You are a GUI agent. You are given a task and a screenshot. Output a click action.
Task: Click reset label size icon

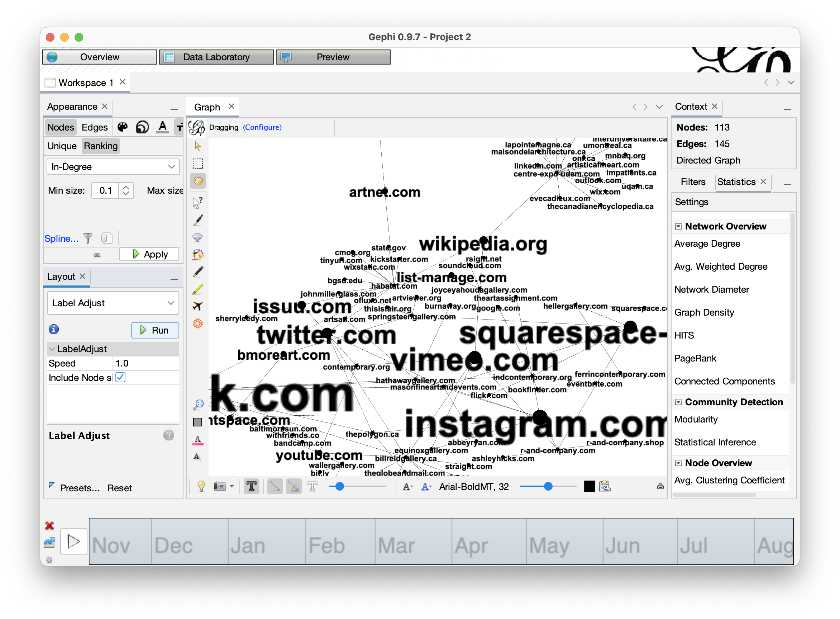click(197, 457)
